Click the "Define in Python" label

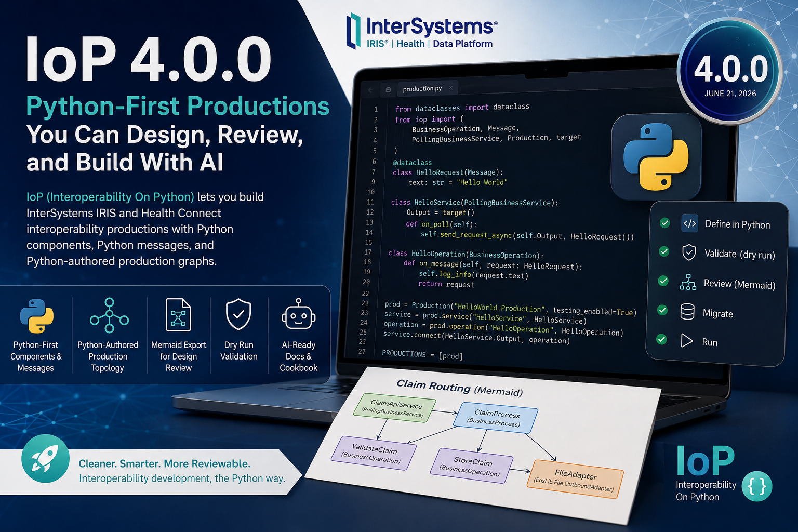[738, 224]
